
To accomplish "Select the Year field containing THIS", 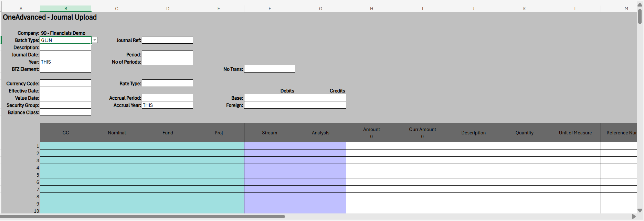I will [x=65, y=62].
